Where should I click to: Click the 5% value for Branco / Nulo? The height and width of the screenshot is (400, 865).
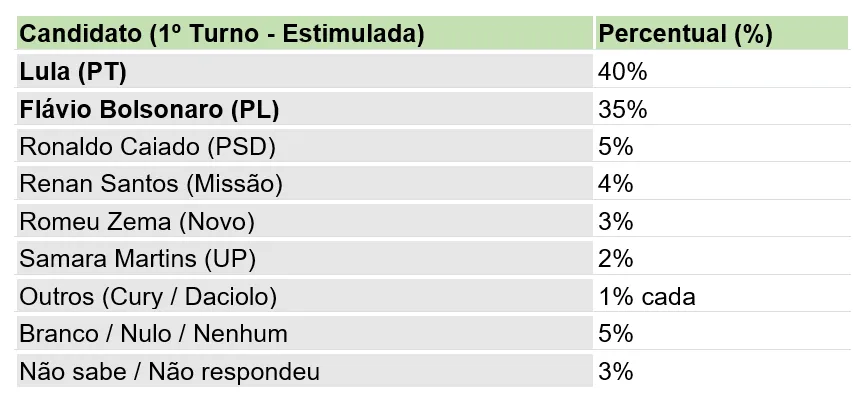click(616, 334)
